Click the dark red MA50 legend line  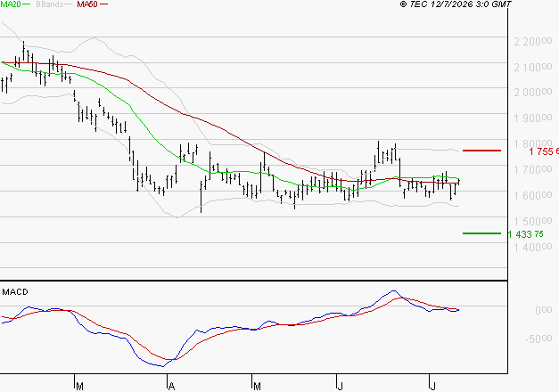tap(103, 4)
